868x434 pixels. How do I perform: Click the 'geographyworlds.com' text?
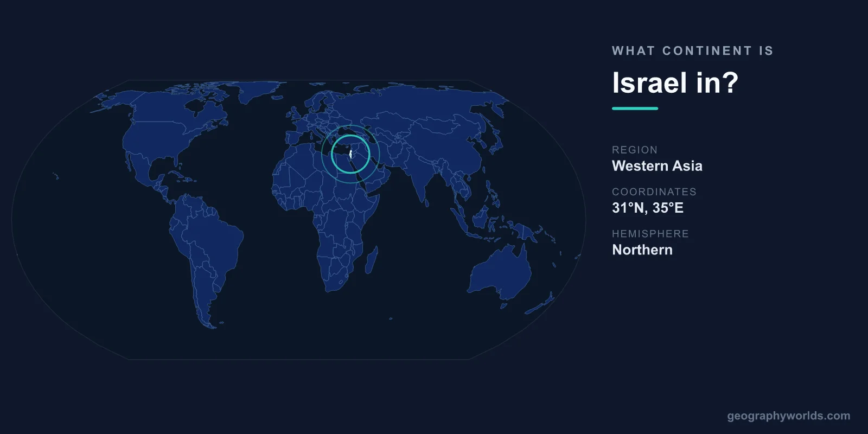[x=789, y=416]
